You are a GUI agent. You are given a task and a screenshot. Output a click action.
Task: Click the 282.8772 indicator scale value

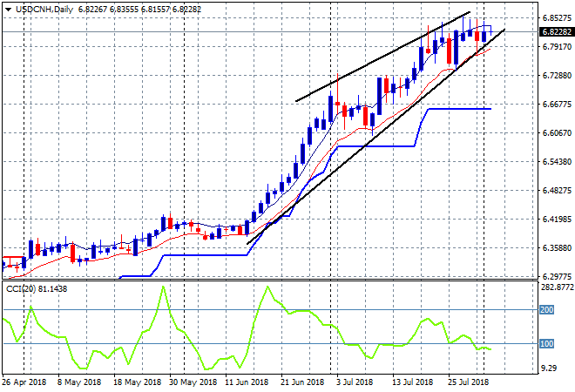coord(557,287)
